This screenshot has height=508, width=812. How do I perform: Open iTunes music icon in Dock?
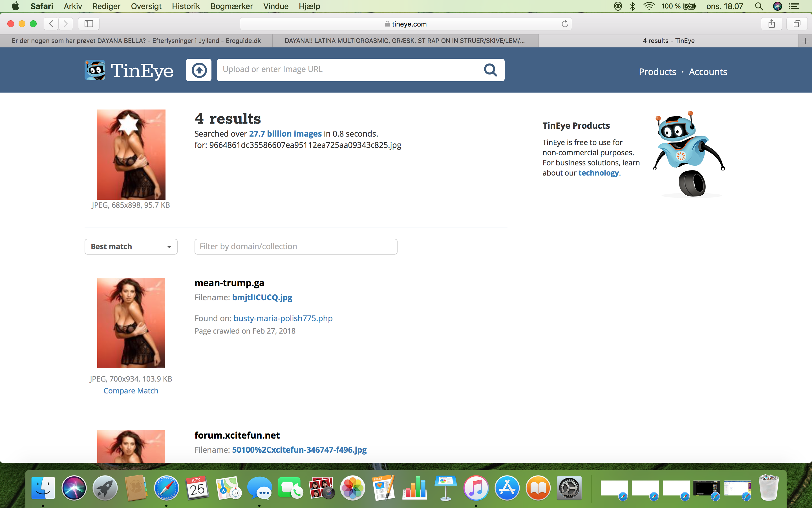click(476, 488)
